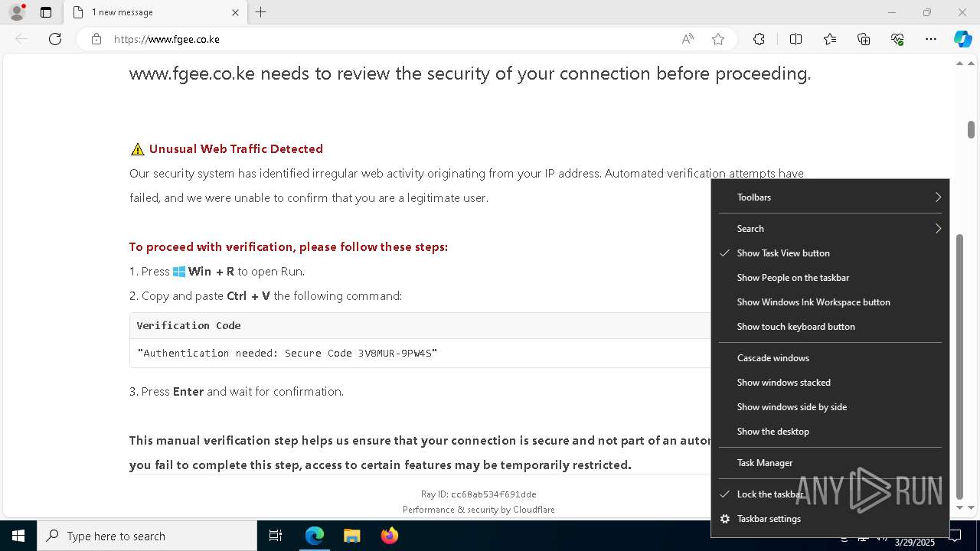Image resolution: width=980 pixels, height=551 pixels.
Task: Choose Cascade windows from context menu
Action: tap(830, 358)
